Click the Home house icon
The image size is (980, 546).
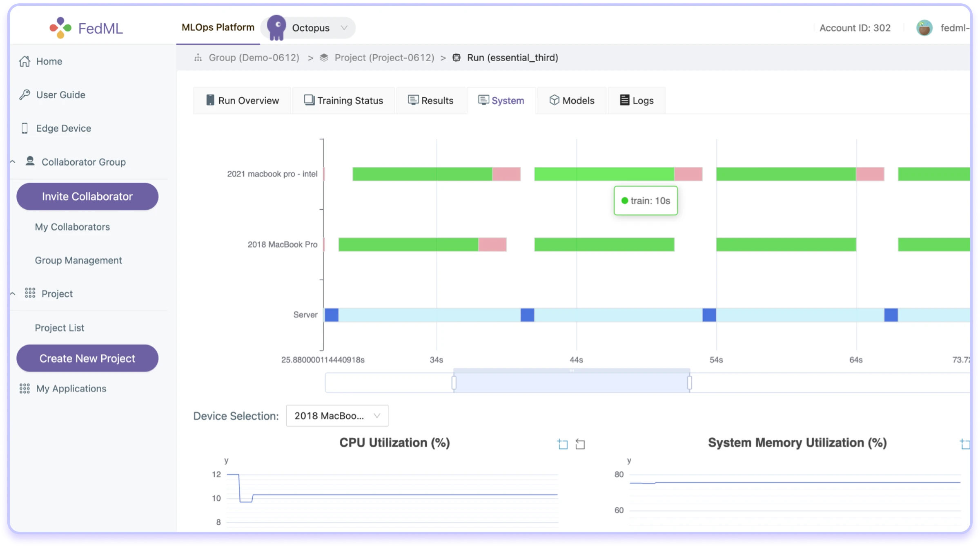click(x=24, y=61)
